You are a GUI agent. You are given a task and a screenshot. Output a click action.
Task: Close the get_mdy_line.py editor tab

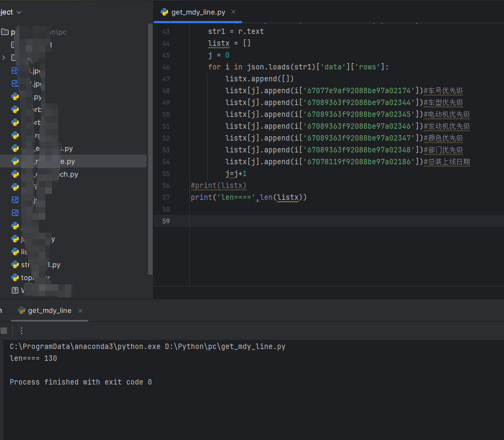tap(233, 12)
